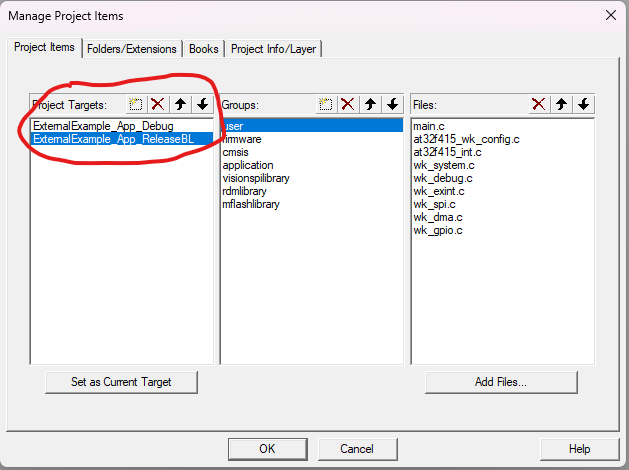
Task: Confirm dialog with OK button
Action: pos(267,449)
